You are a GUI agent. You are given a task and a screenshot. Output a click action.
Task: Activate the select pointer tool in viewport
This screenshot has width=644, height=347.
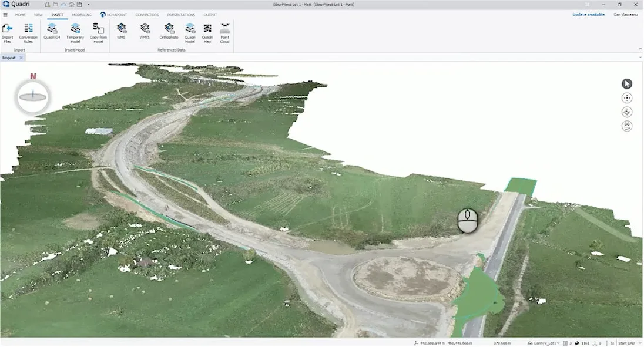(x=627, y=84)
